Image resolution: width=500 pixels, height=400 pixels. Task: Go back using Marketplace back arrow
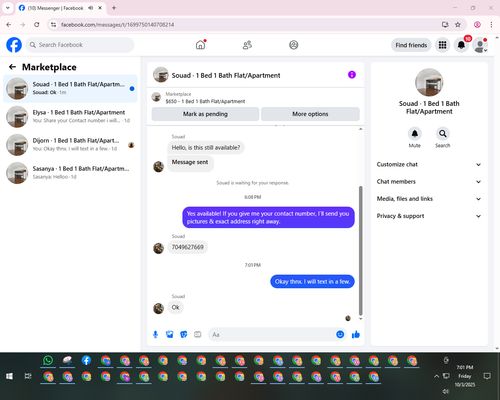tap(12, 67)
